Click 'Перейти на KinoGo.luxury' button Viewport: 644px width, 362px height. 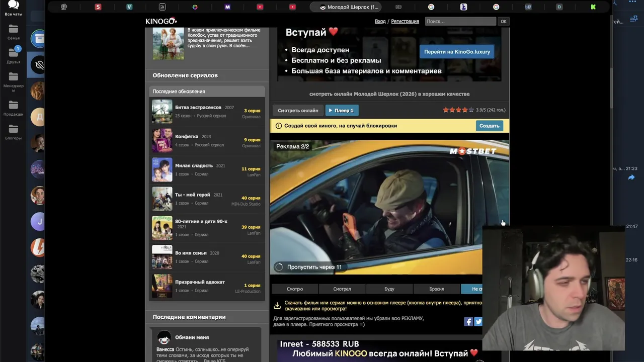[x=457, y=52]
